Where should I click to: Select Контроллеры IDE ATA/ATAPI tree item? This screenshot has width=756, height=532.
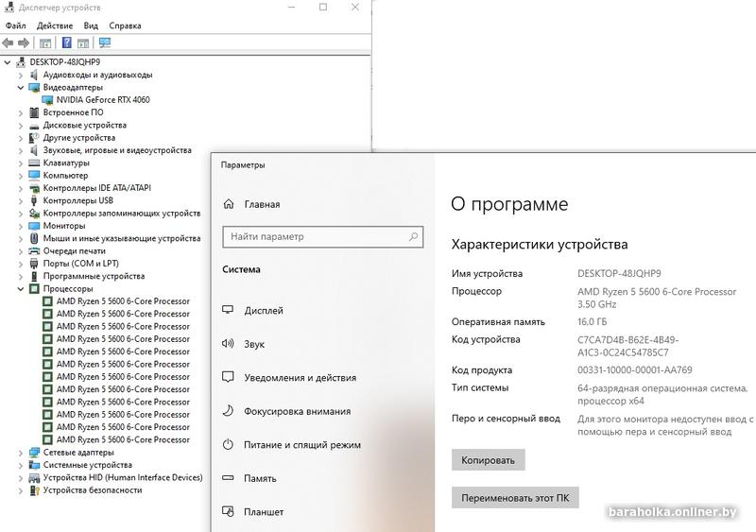(x=97, y=188)
